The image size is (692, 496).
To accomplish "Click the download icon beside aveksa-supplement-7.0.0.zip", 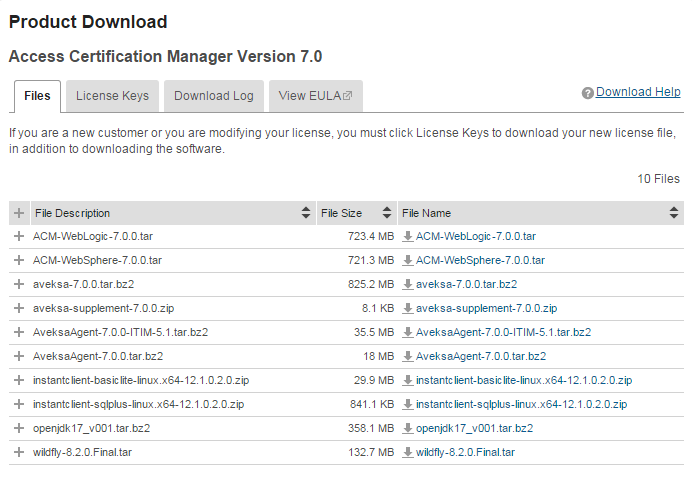I will pyautogui.click(x=407, y=308).
